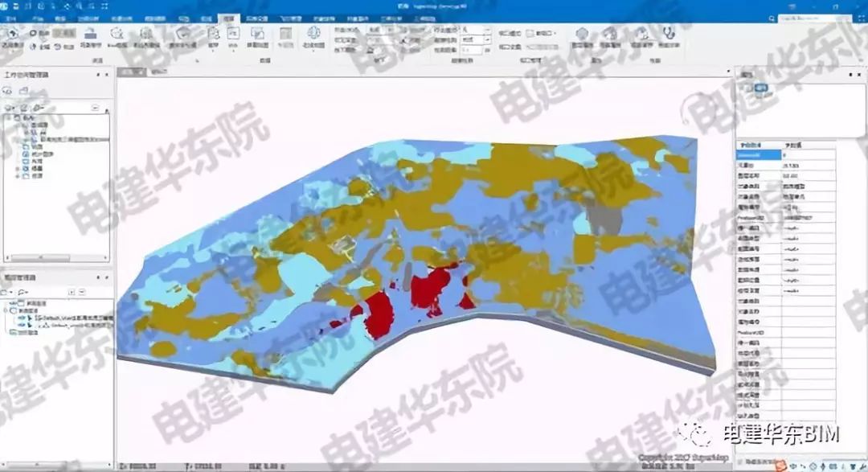Click the blue highlighted icon in properties panel
This screenshot has height=472, width=868.
[x=762, y=88]
